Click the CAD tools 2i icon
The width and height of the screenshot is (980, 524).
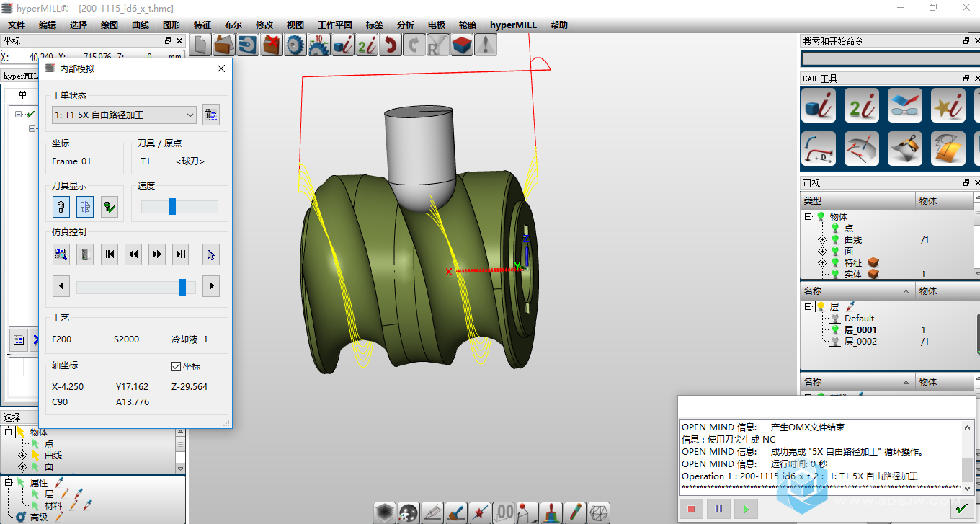[862, 105]
